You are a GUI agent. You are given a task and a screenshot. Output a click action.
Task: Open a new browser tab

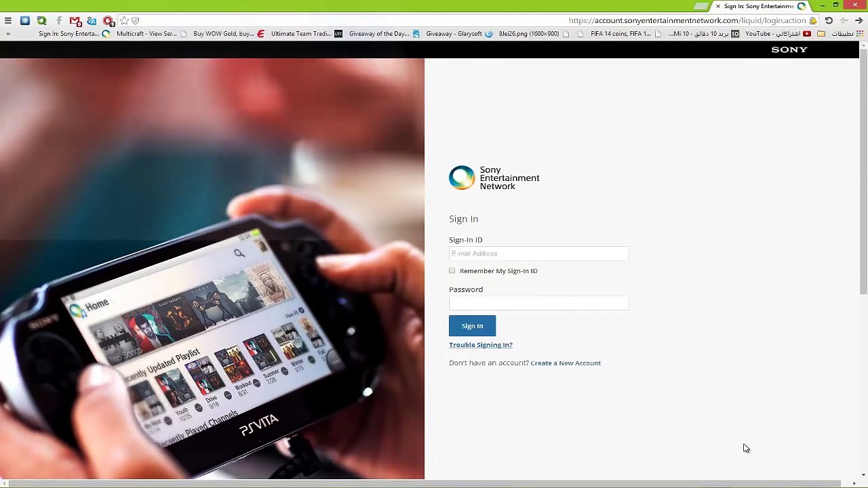point(701,6)
